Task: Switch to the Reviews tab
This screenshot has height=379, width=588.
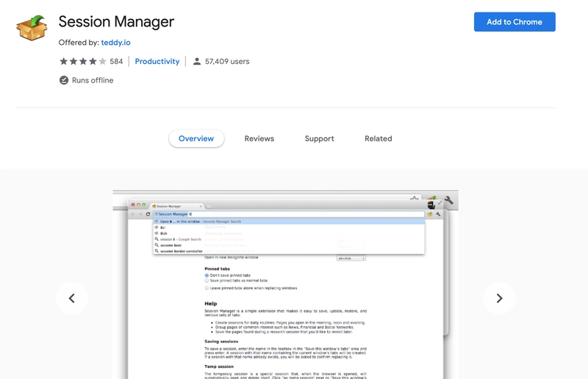Action: [x=259, y=138]
